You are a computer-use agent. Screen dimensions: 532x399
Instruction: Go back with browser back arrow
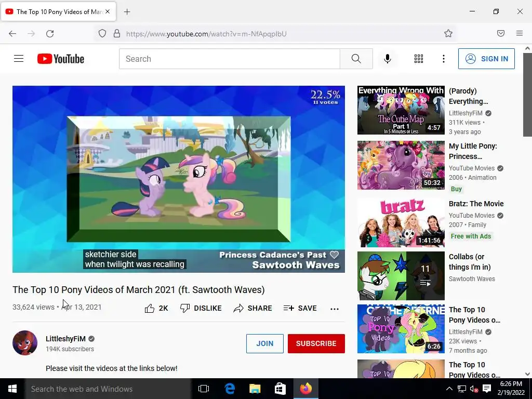click(x=12, y=33)
